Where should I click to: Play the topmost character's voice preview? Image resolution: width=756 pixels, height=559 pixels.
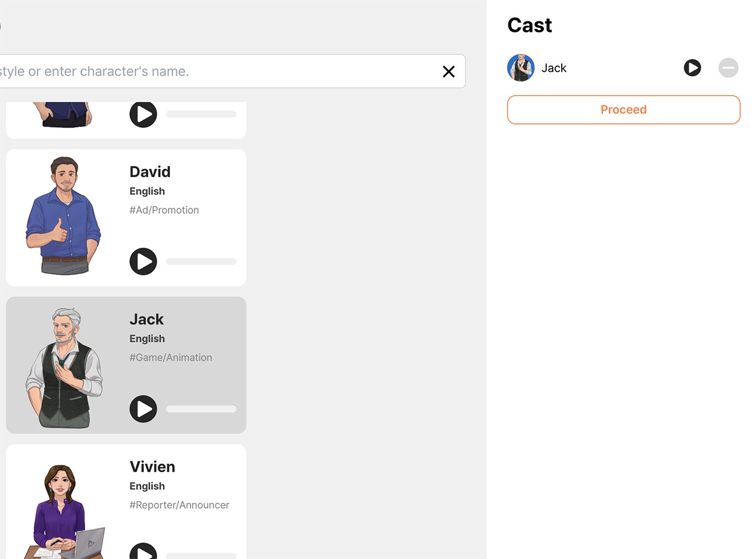click(143, 114)
